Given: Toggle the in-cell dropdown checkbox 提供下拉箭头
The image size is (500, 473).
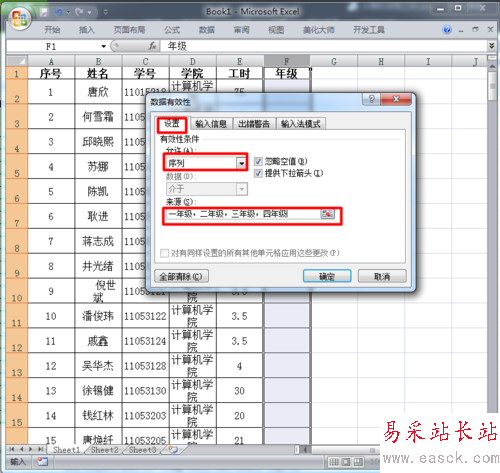Looking at the screenshot, I should pyautogui.click(x=258, y=173).
